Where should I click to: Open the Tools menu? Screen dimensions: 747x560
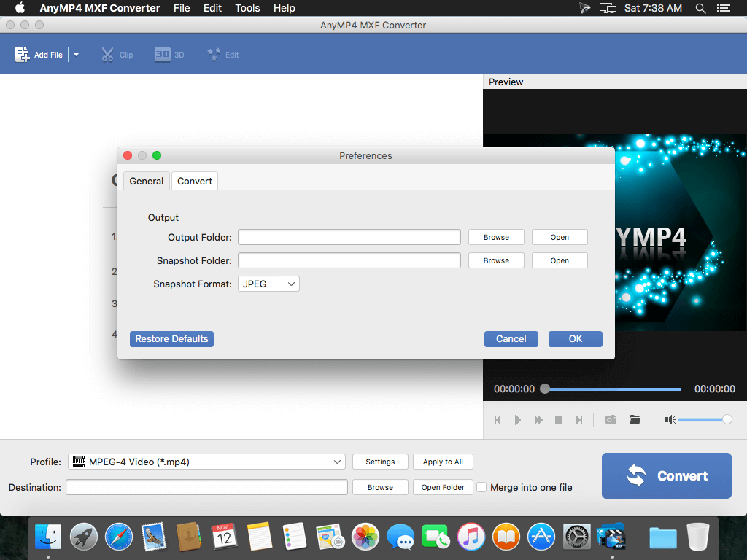[x=247, y=8]
